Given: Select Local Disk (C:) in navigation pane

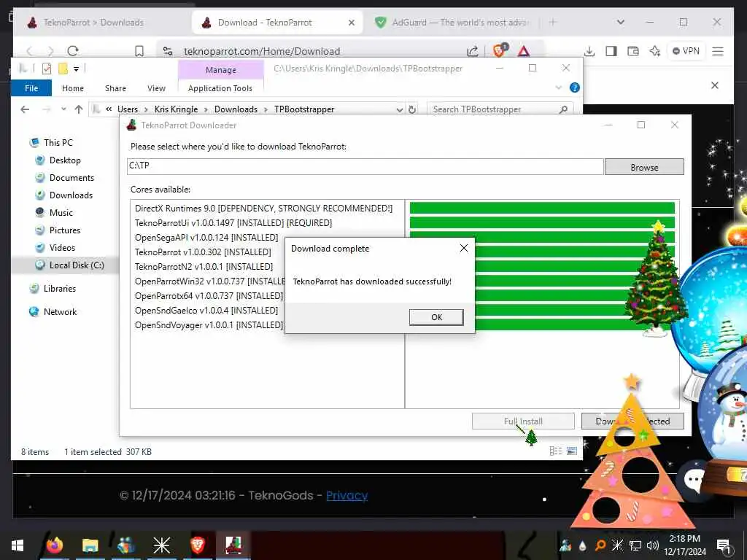Looking at the screenshot, I should click(x=76, y=265).
